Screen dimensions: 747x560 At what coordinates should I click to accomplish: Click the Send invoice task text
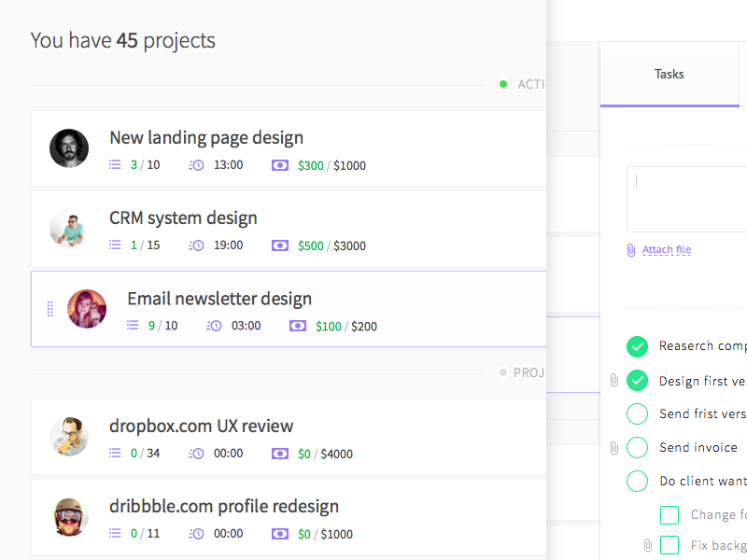click(x=698, y=448)
